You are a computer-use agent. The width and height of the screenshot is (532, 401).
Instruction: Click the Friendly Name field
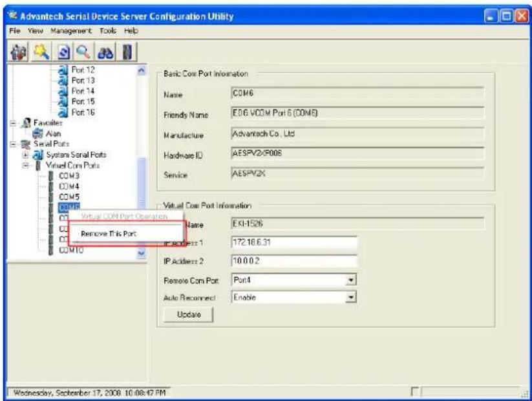click(x=357, y=113)
